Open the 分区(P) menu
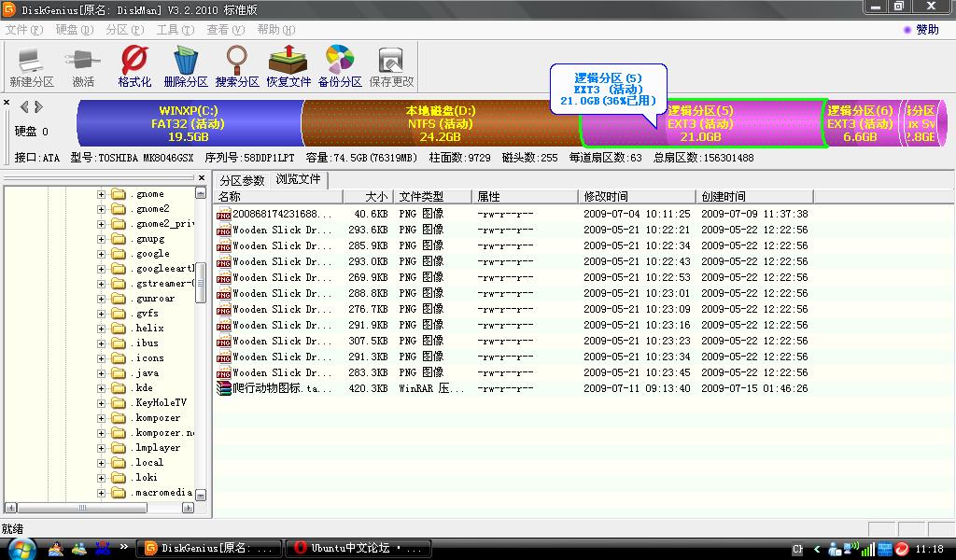Screen dimensions: 956x560 [x=125, y=29]
